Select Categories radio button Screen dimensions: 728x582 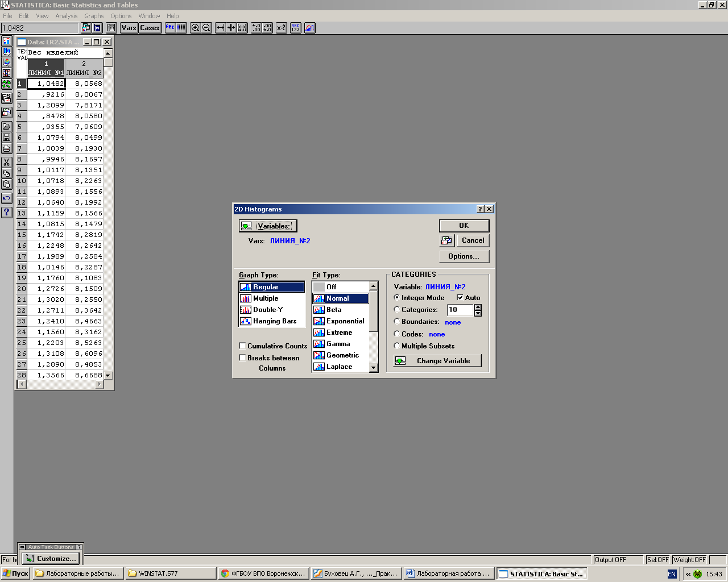pos(397,309)
